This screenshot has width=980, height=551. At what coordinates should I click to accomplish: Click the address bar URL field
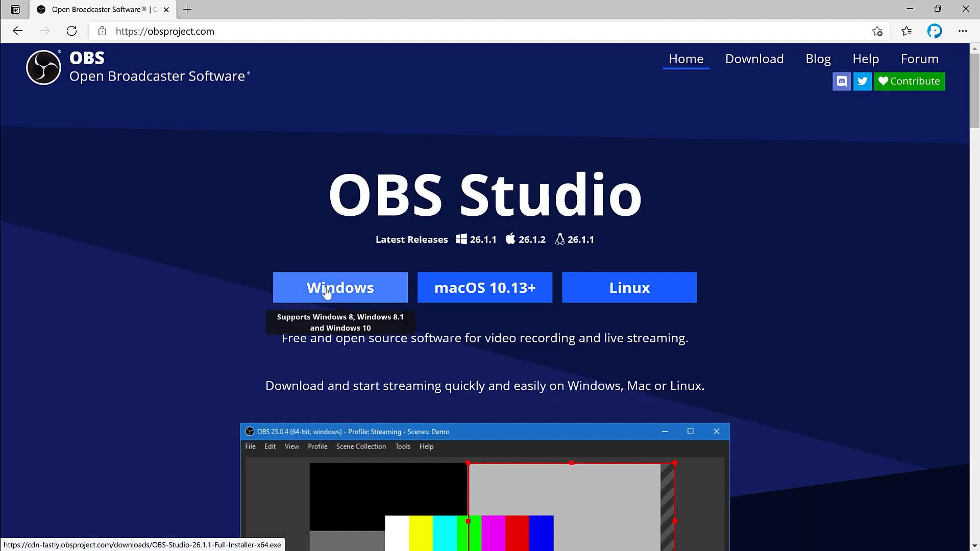459,31
